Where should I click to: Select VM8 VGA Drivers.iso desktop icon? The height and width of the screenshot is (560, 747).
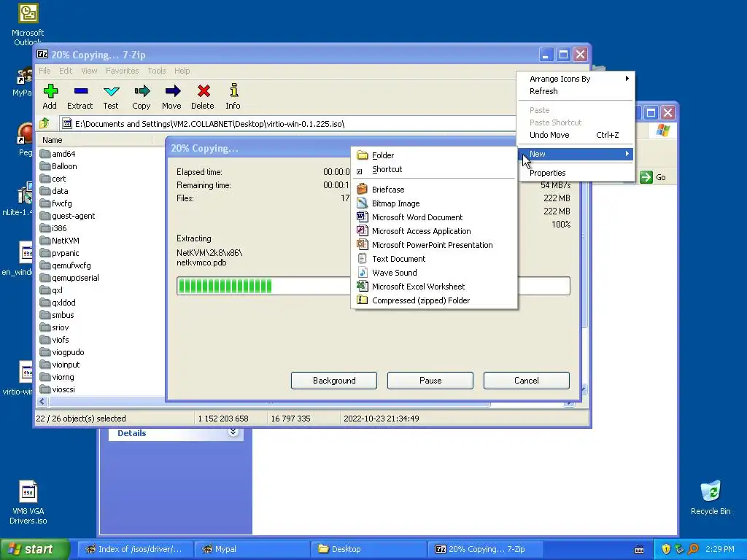pyautogui.click(x=28, y=502)
